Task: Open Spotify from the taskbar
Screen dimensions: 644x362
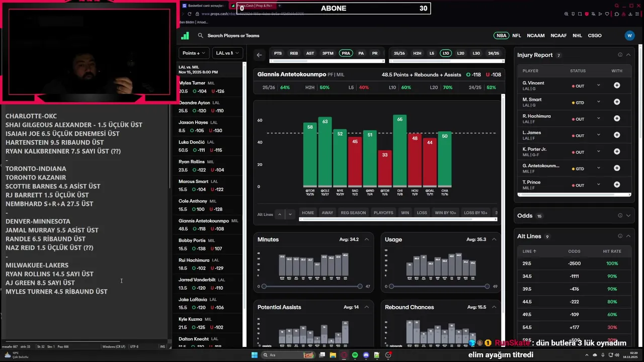Action: (355, 355)
